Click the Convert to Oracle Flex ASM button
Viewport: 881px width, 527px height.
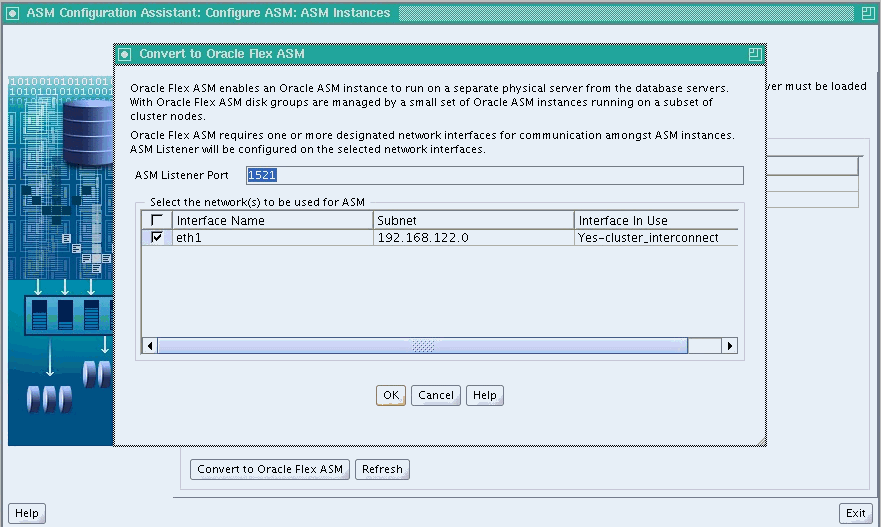270,469
